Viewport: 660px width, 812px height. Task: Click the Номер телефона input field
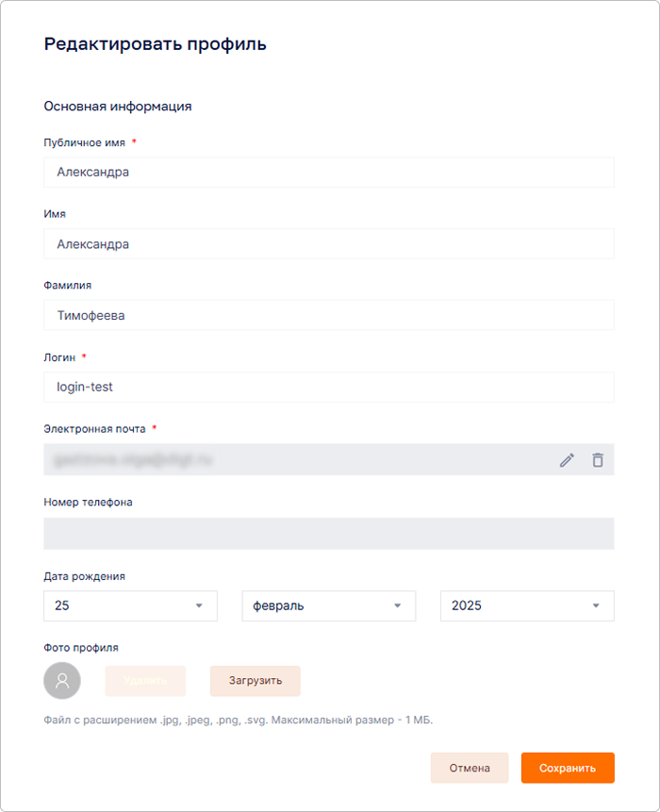pos(329,534)
